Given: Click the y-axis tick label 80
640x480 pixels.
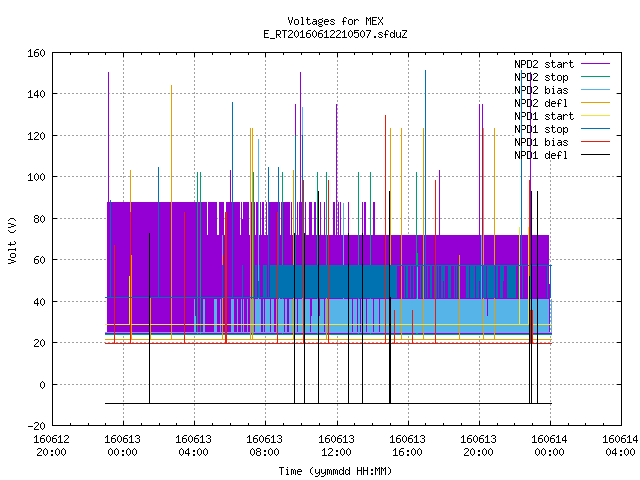Looking at the screenshot, I should [x=39, y=219].
